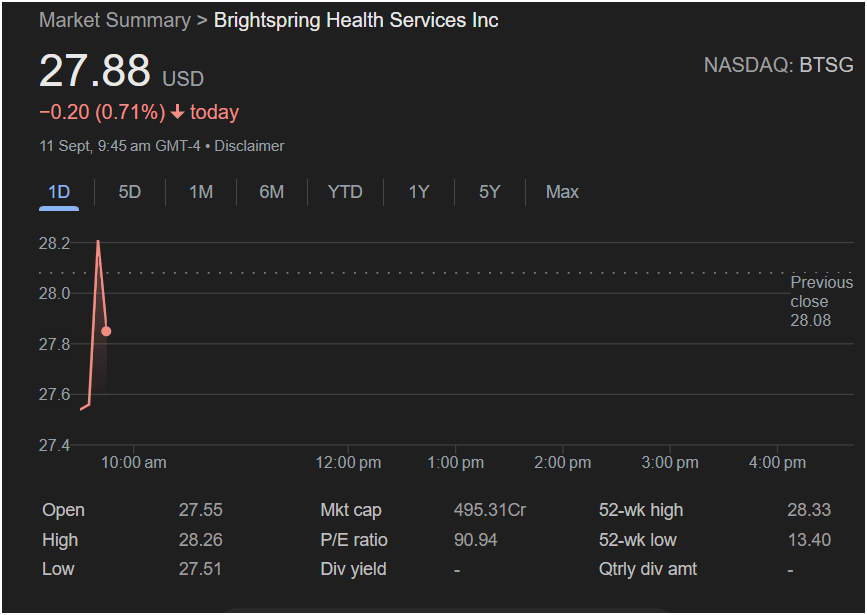Image resolution: width=867 pixels, height=615 pixels.
Task: Open the 1M chart tab
Action: tap(201, 192)
